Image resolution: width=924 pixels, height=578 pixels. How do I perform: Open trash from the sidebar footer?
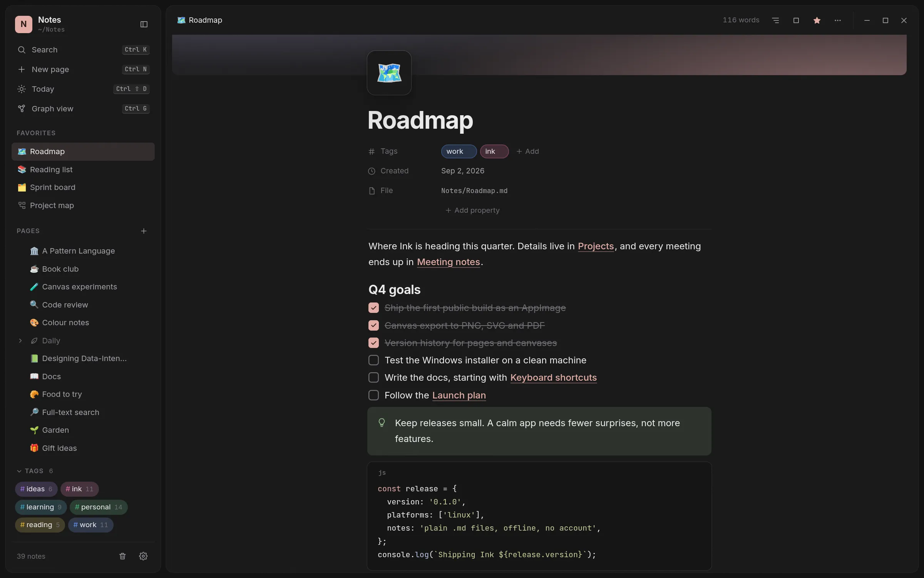122,556
